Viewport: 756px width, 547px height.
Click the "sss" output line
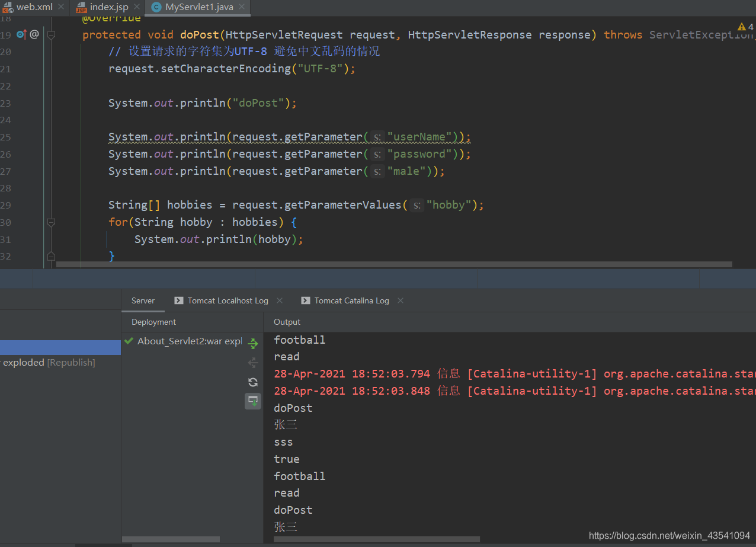point(283,442)
